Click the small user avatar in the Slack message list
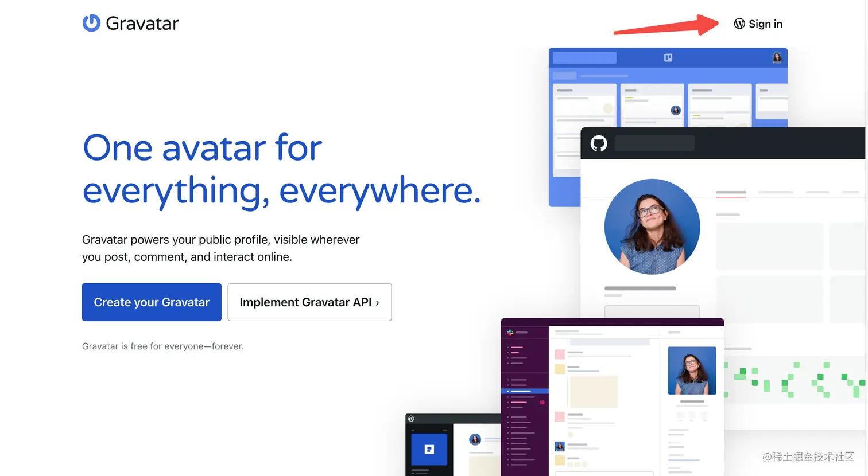This screenshot has width=868, height=476. [x=560, y=446]
